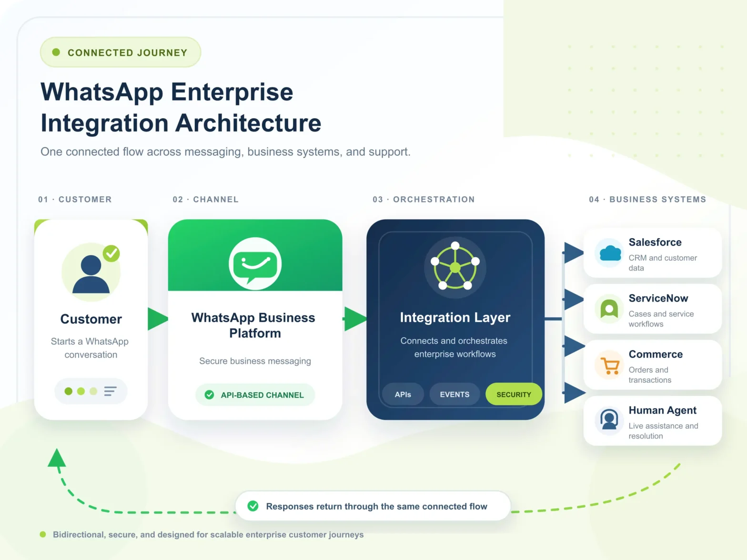747x560 pixels.
Task: Click the 'Integration Layer' heading
Action: pos(455,318)
